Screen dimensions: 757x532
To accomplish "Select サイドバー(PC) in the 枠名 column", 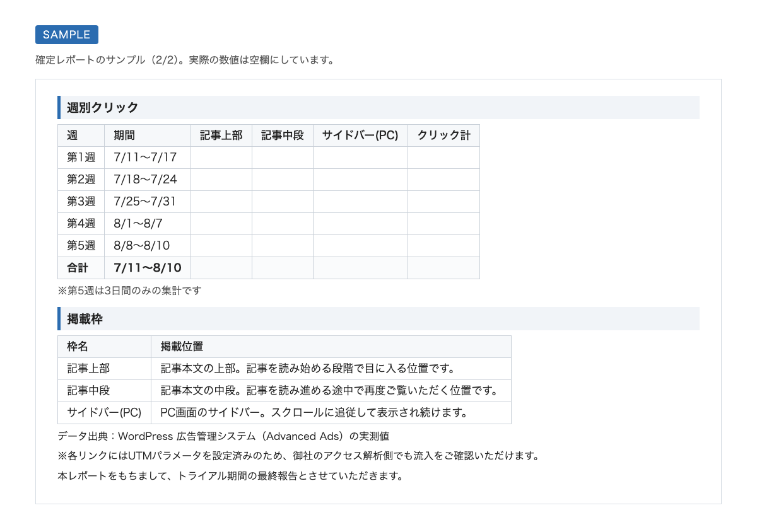I will coord(105,413).
